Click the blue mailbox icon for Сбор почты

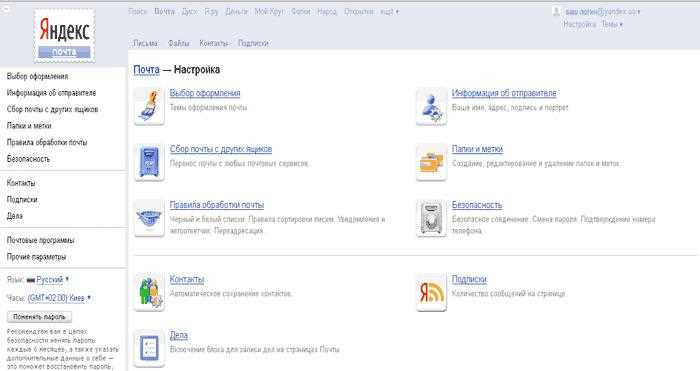[x=149, y=162]
